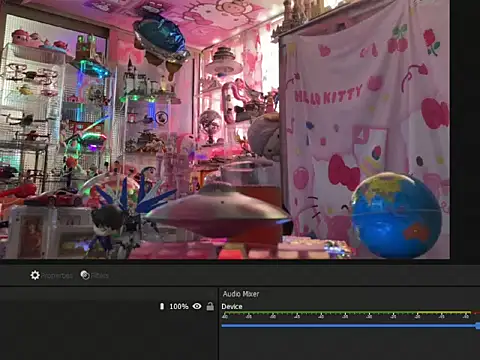Screen dimensions: 480x360
Task: Click the empty area below the Device mixer
Action: [349, 345]
